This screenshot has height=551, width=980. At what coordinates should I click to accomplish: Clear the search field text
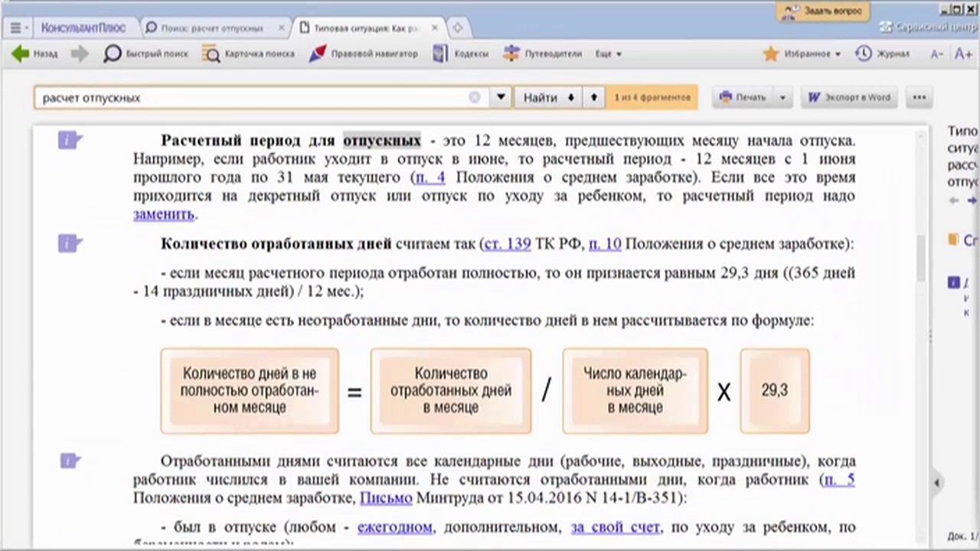[x=475, y=97]
